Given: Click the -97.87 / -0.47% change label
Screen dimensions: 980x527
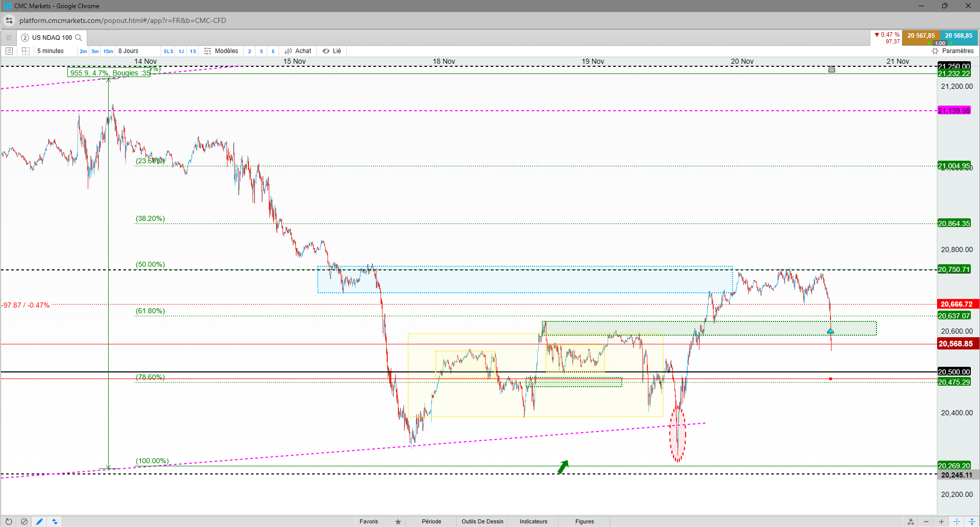Looking at the screenshot, I should (x=26, y=305).
